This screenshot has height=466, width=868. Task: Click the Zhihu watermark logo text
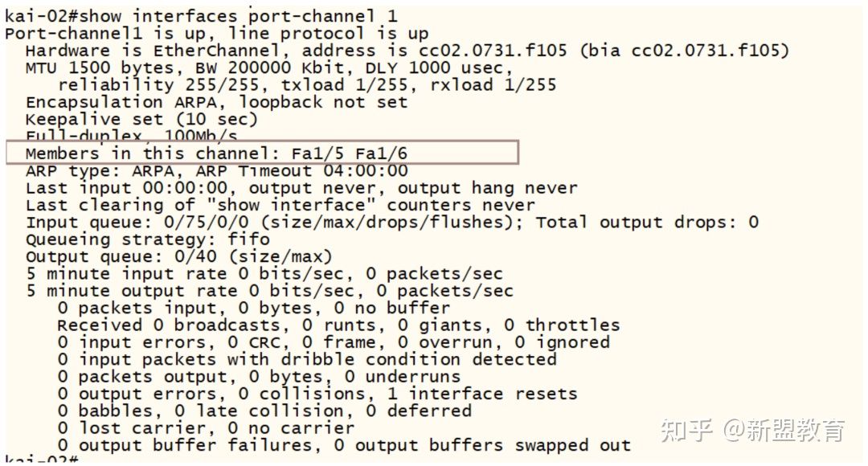(x=686, y=431)
